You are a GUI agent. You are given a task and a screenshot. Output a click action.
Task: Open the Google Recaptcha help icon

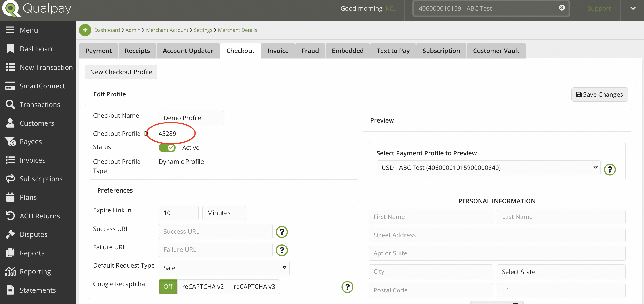(x=347, y=287)
